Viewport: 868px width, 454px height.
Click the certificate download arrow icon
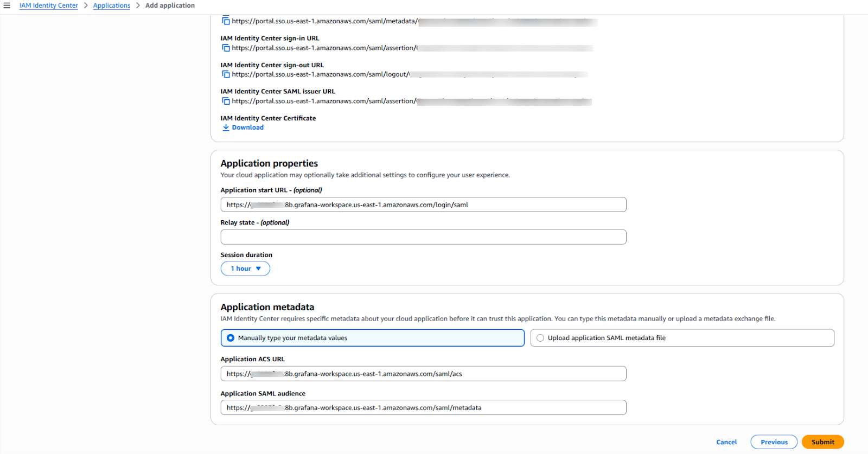pyautogui.click(x=226, y=127)
